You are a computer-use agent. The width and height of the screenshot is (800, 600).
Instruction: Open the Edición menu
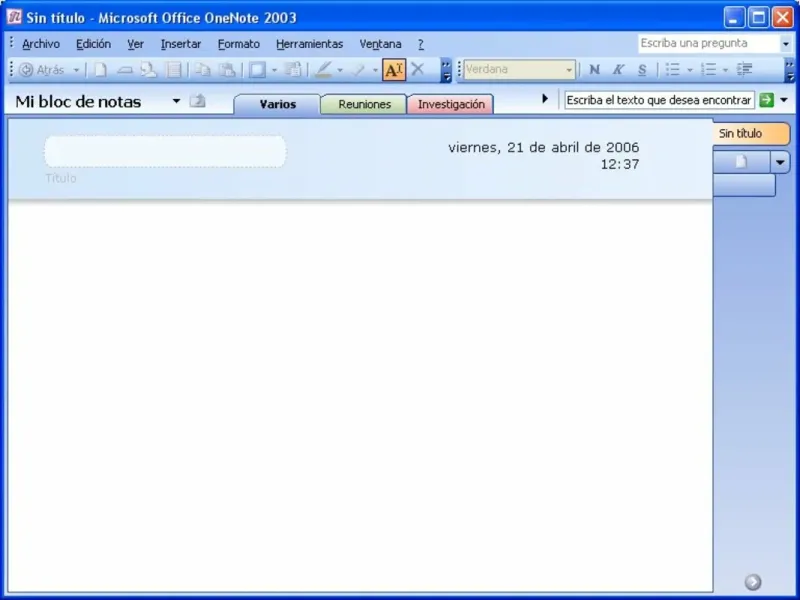[x=93, y=44]
